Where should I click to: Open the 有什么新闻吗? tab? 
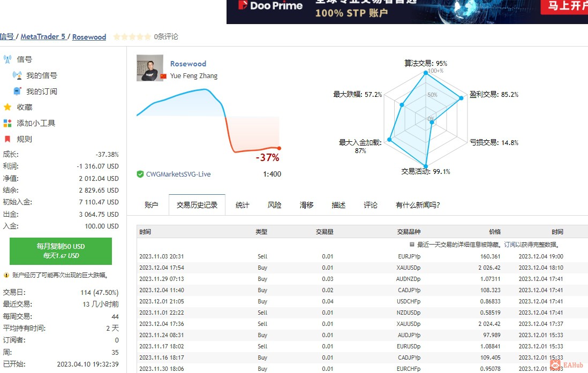point(418,205)
